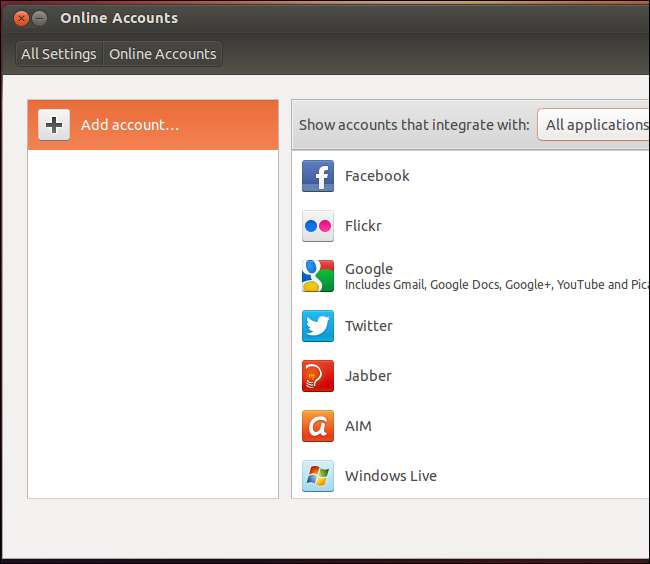This screenshot has width=650, height=564.
Task: Select the Jabber account label
Action: pos(368,376)
